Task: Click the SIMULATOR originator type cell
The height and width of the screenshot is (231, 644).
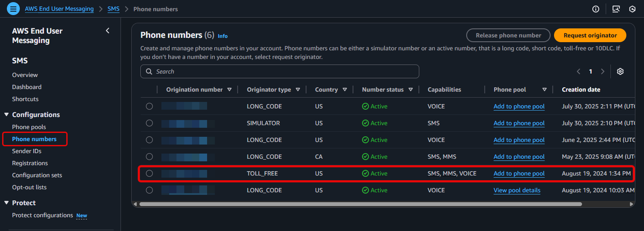Action: pos(263,123)
